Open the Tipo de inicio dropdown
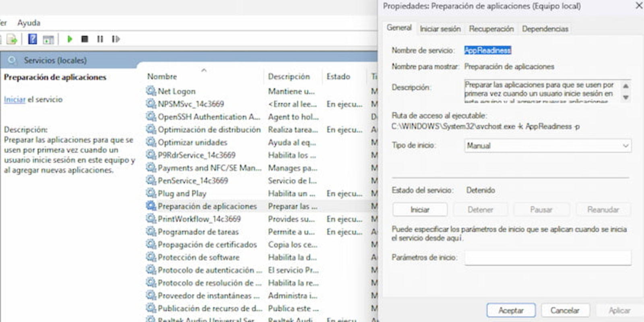This screenshot has width=644, height=322. pyautogui.click(x=548, y=145)
